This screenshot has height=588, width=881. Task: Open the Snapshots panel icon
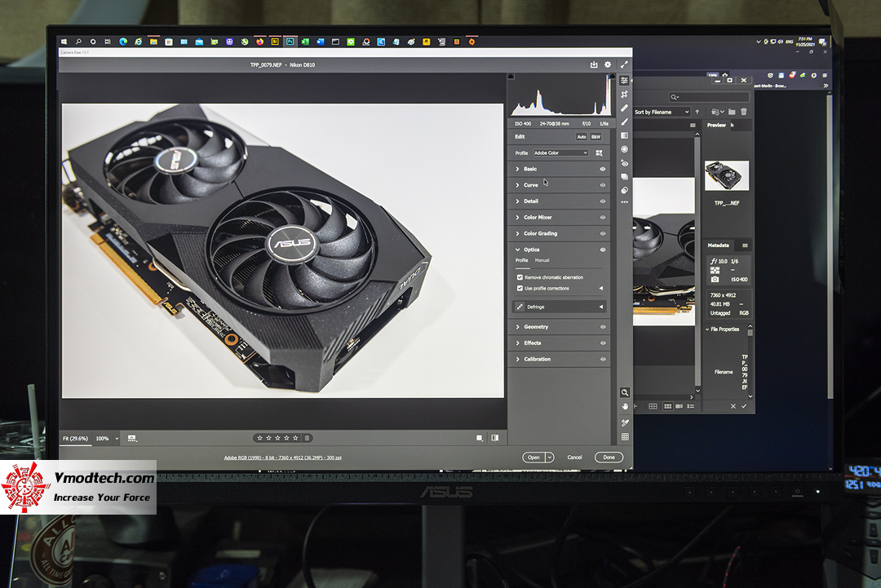click(x=624, y=176)
